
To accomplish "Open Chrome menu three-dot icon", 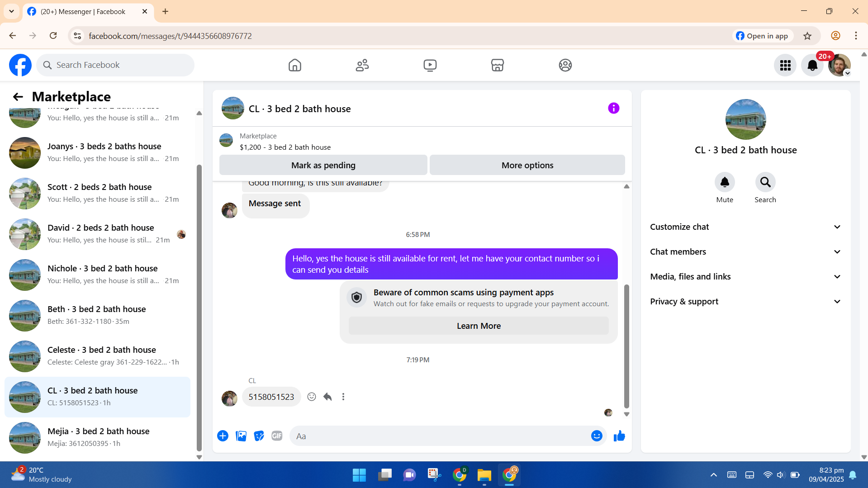I will coord(856,36).
